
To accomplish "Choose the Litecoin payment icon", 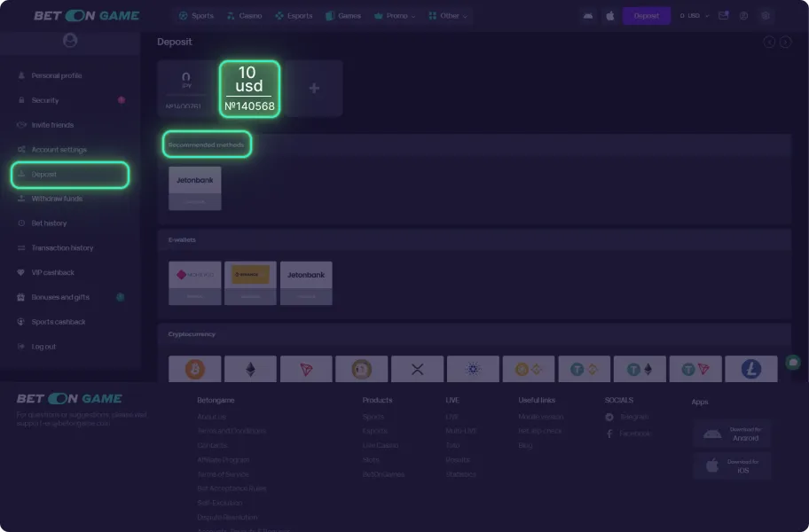I will [x=751, y=368].
